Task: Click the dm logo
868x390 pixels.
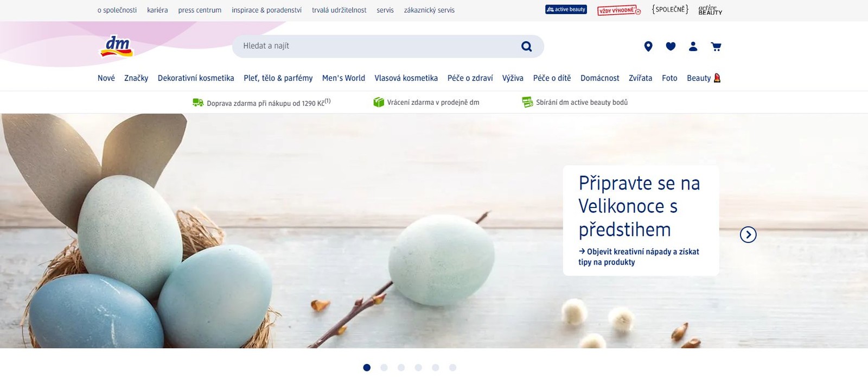Action: click(x=117, y=47)
